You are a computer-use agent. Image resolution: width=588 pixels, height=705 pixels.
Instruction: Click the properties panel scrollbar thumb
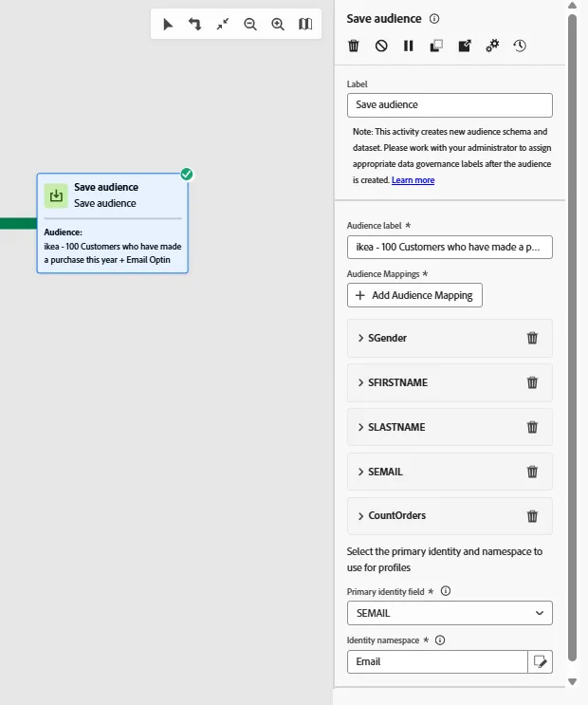click(572, 337)
